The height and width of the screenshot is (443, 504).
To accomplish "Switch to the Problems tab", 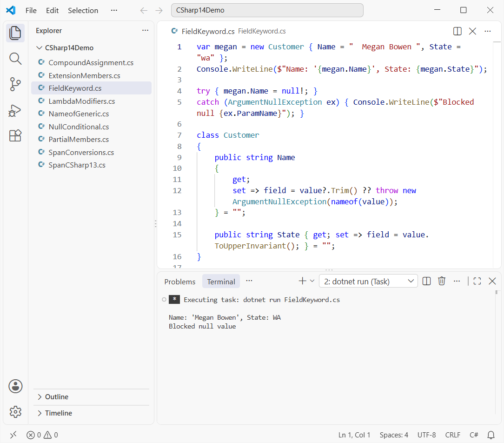I will tap(179, 282).
